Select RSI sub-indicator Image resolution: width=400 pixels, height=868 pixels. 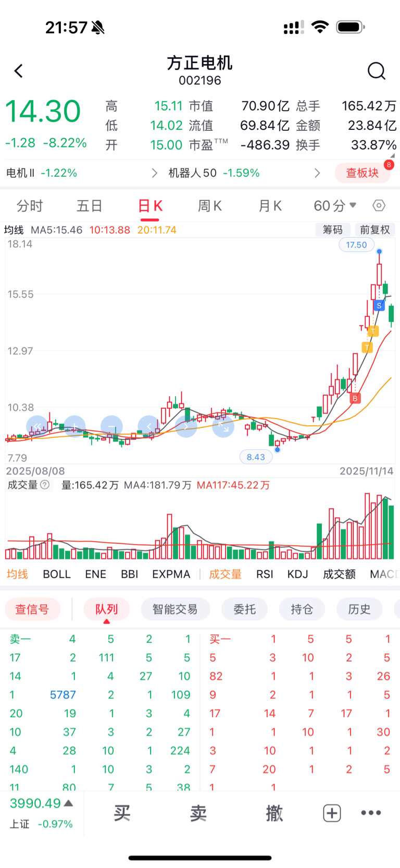point(265,574)
